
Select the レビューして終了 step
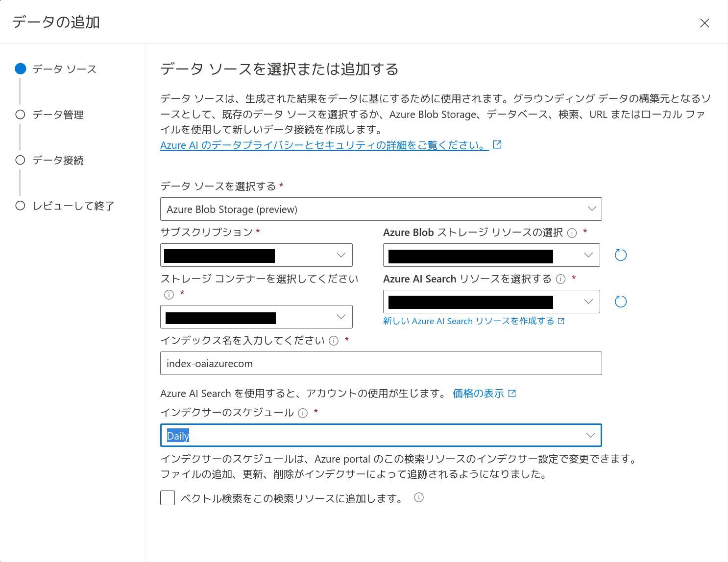point(73,206)
